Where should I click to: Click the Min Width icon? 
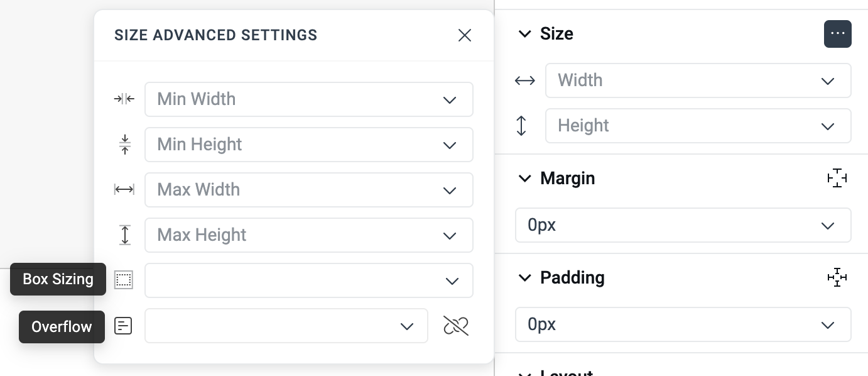point(124,99)
